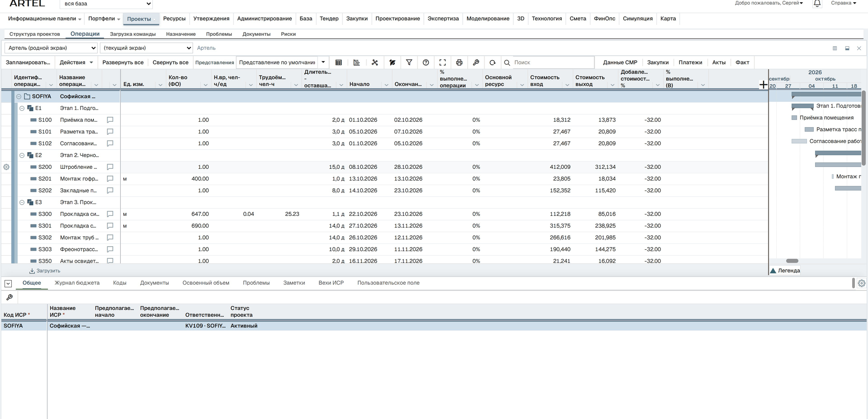868x419 pixels.
Task: Open the 'Действия' actions dropdown
Action: (76, 62)
